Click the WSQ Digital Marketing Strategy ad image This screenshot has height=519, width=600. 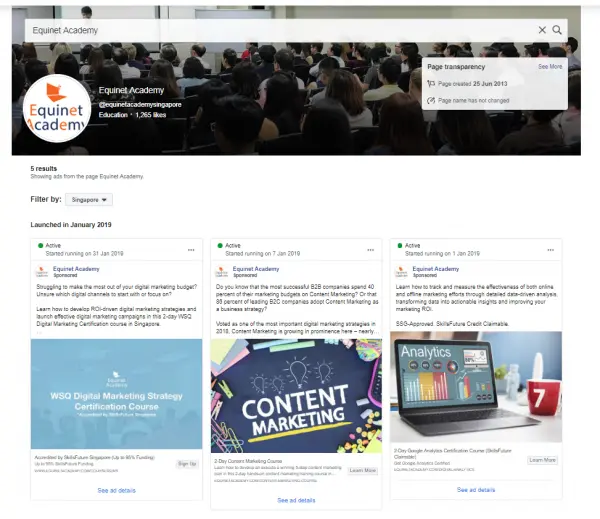[116, 394]
